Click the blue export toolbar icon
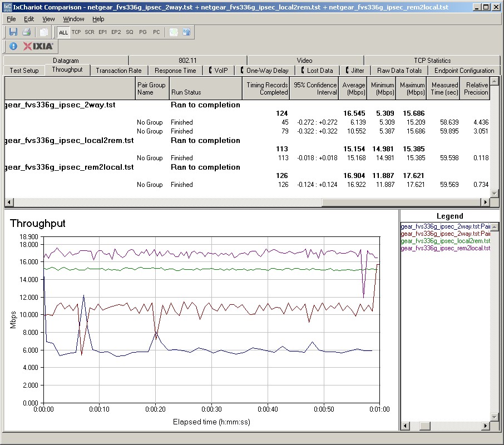 (x=187, y=32)
